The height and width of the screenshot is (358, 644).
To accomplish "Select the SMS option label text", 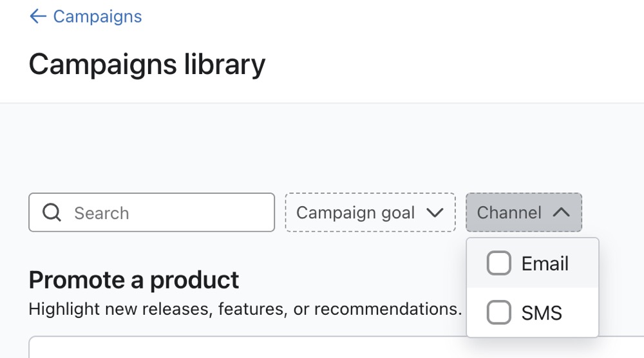I will pyautogui.click(x=542, y=313).
